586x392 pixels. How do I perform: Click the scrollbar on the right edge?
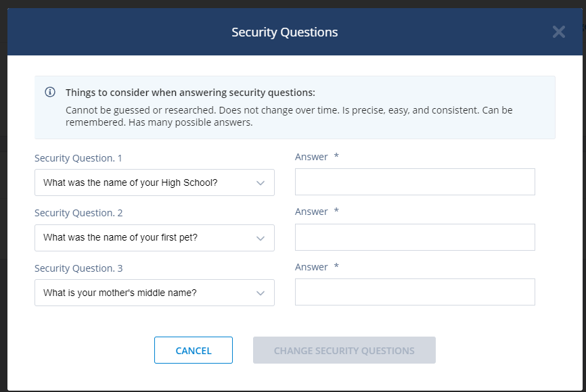click(582, 196)
